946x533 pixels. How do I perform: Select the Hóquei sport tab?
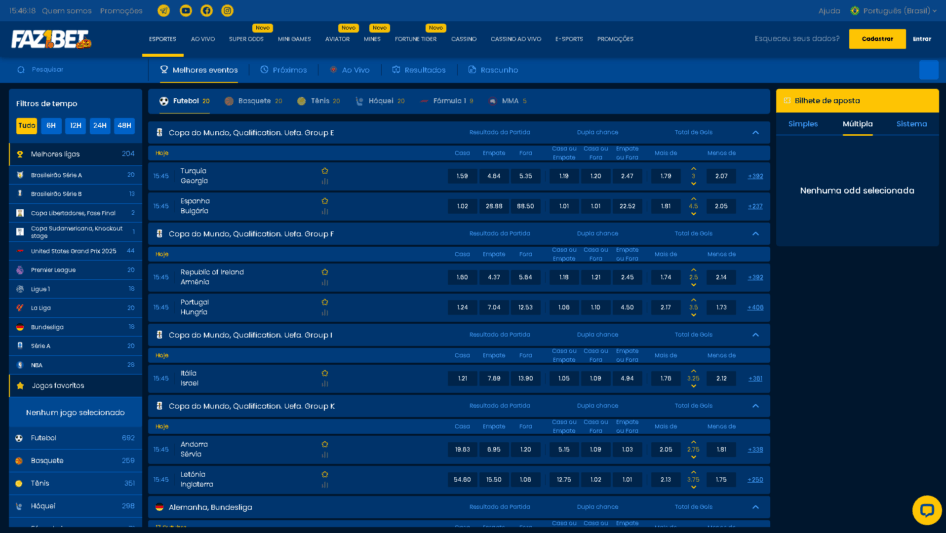[x=379, y=101]
